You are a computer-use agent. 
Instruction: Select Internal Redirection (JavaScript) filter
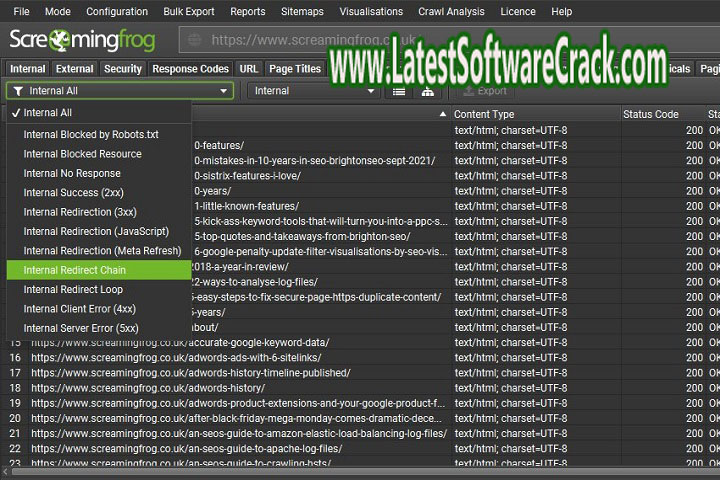pos(99,231)
